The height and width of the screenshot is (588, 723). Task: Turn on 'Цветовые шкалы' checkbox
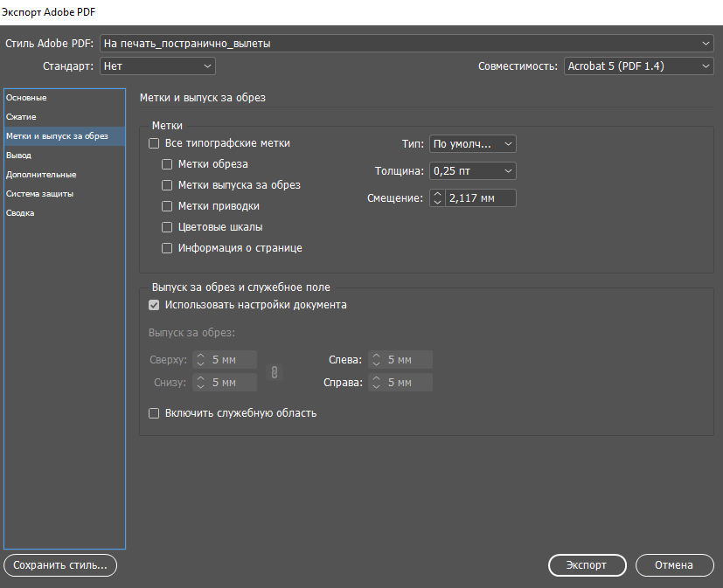point(167,227)
